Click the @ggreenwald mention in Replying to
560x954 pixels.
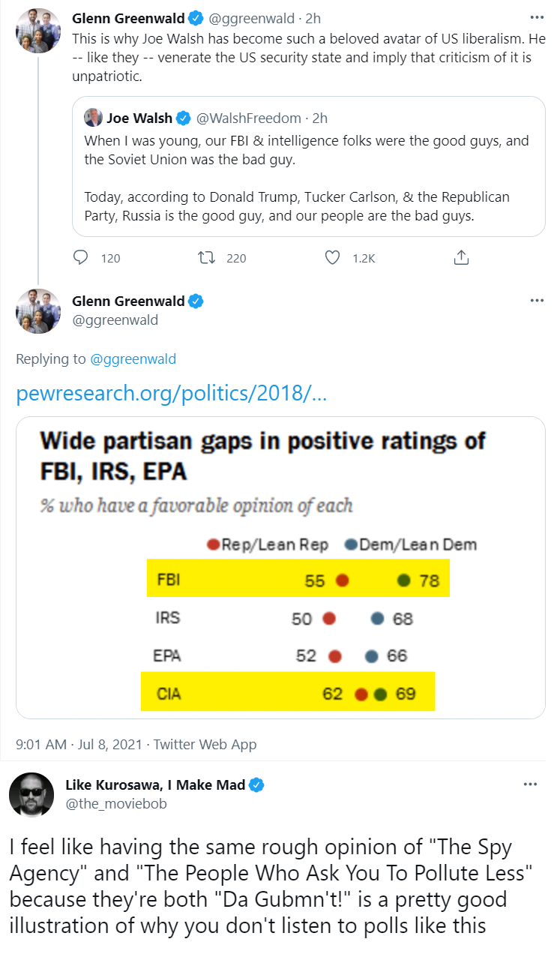point(133,359)
